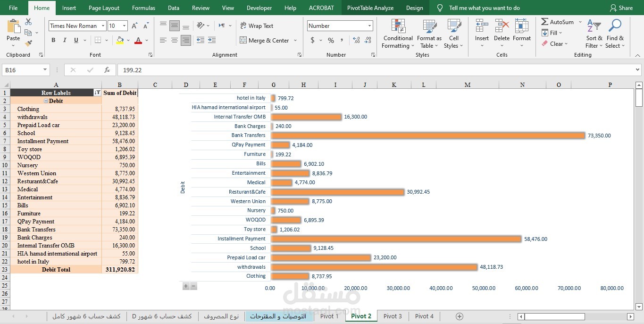Add a new sheet with plus icon
The image size is (644, 324).
tap(460, 316)
